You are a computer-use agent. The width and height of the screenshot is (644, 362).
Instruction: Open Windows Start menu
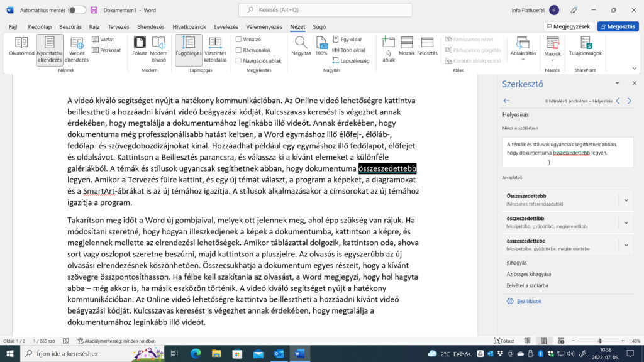tap(10, 353)
